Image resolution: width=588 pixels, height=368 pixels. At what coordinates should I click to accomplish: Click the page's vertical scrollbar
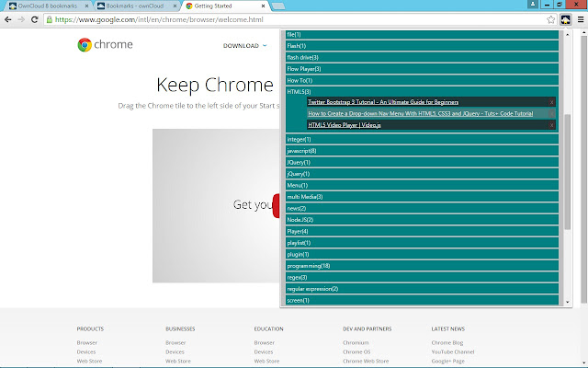pyautogui.click(x=584, y=169)
